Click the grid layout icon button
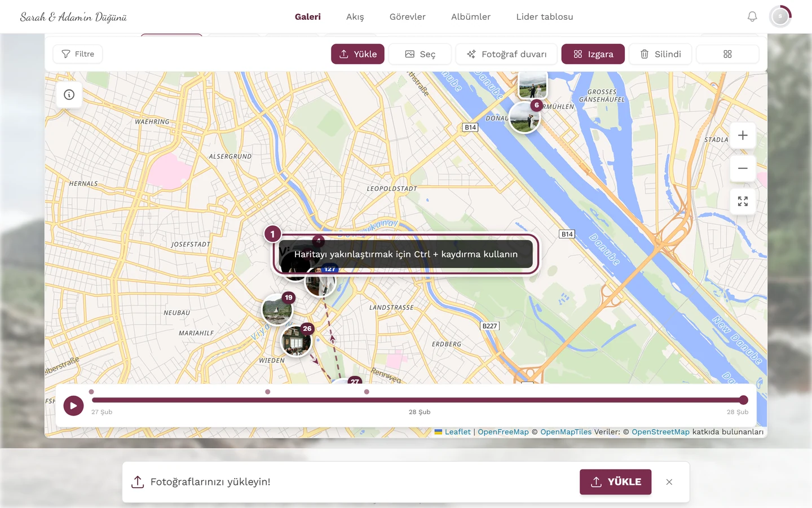This screenshot has height=508, width=812. click(x=727, y=54)
